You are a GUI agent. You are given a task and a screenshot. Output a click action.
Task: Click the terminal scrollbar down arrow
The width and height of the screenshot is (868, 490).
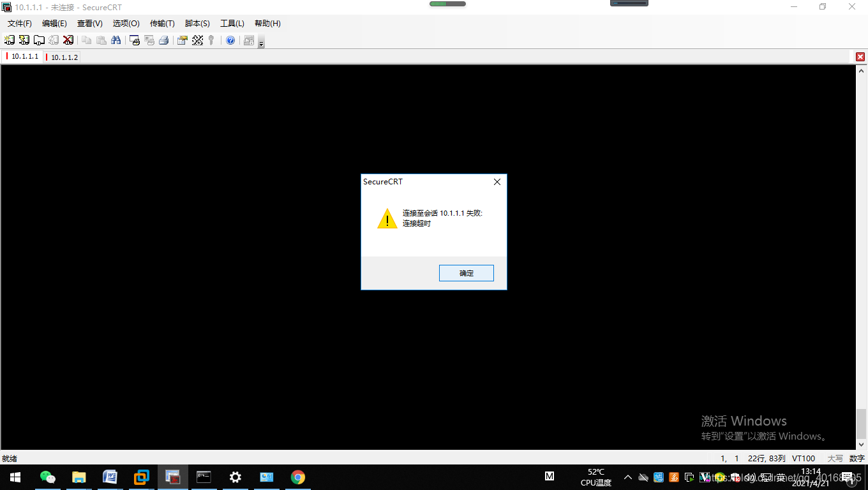pos(862,444)
